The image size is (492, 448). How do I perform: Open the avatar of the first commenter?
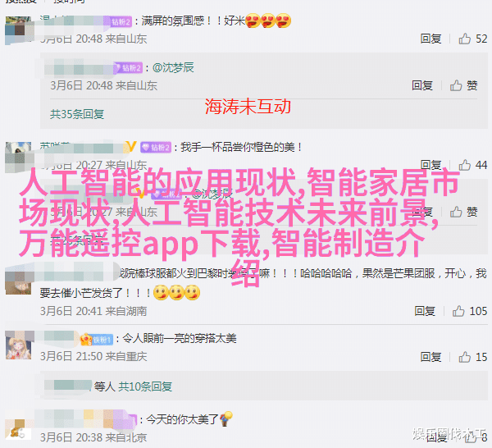[x=18, y=30]
